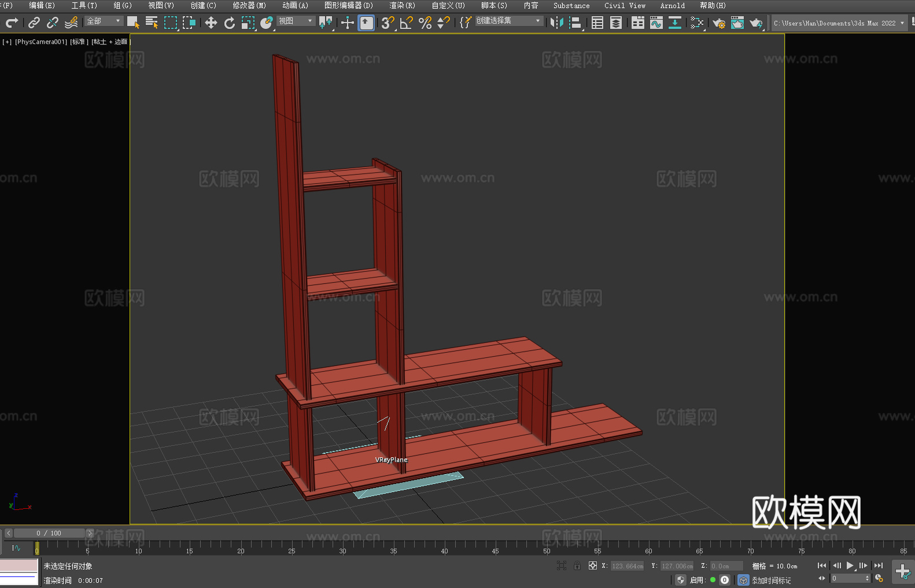Click the [粘土 + 边面] viewport label
Screen dimensions: 915x588
111,42
